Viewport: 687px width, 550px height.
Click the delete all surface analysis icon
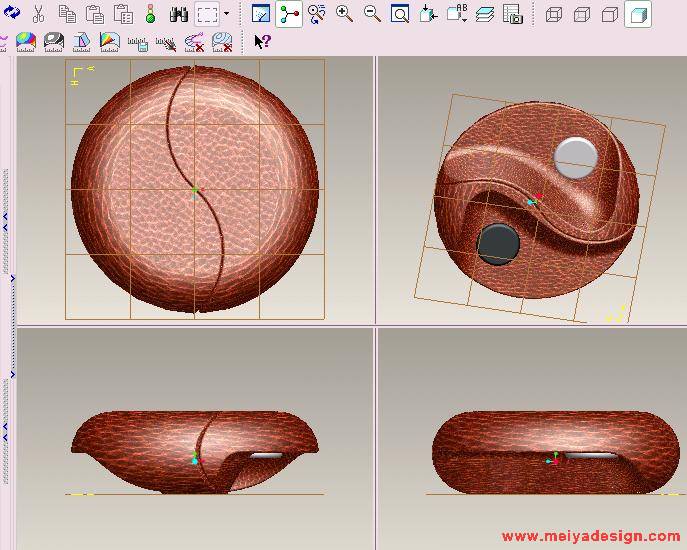(222, 43)
